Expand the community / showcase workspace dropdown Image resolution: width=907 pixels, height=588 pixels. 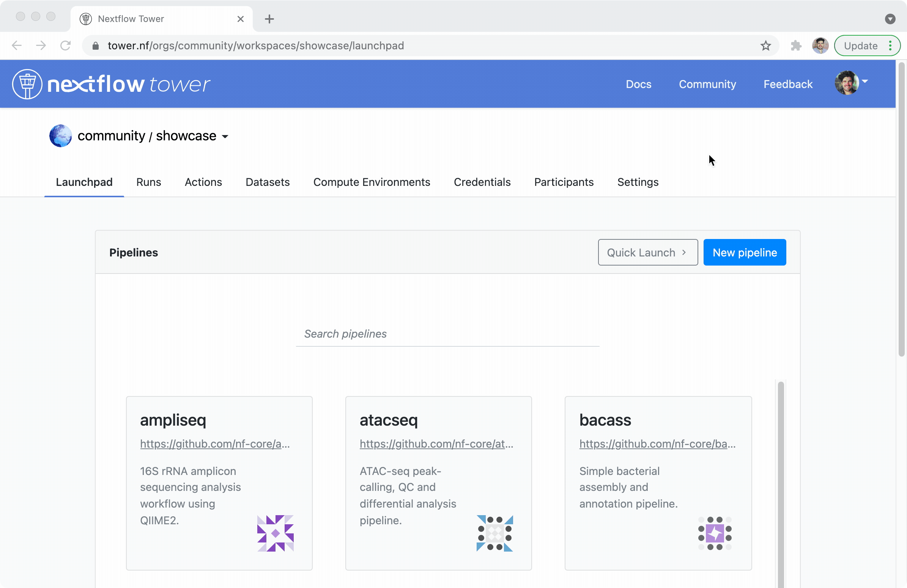pyautogui.click(x=225, y=136)
